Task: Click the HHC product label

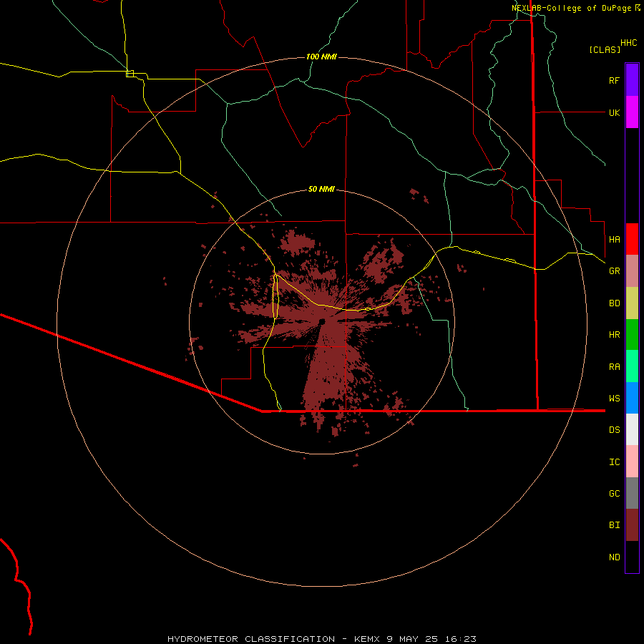Action: pos(629,43)
